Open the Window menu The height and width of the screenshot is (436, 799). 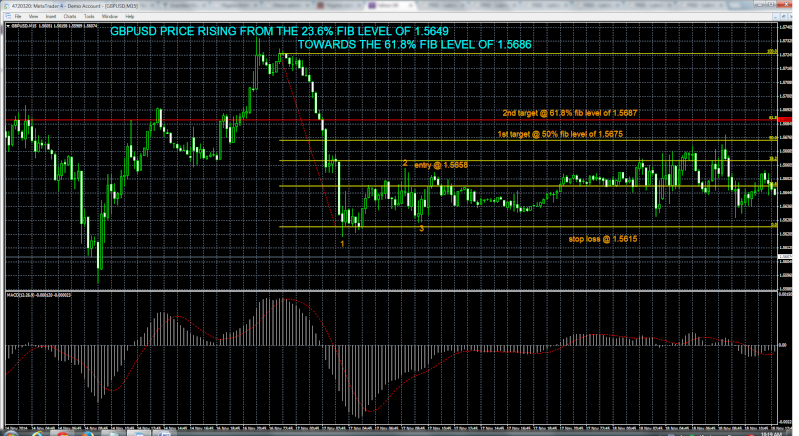(110, 16)
